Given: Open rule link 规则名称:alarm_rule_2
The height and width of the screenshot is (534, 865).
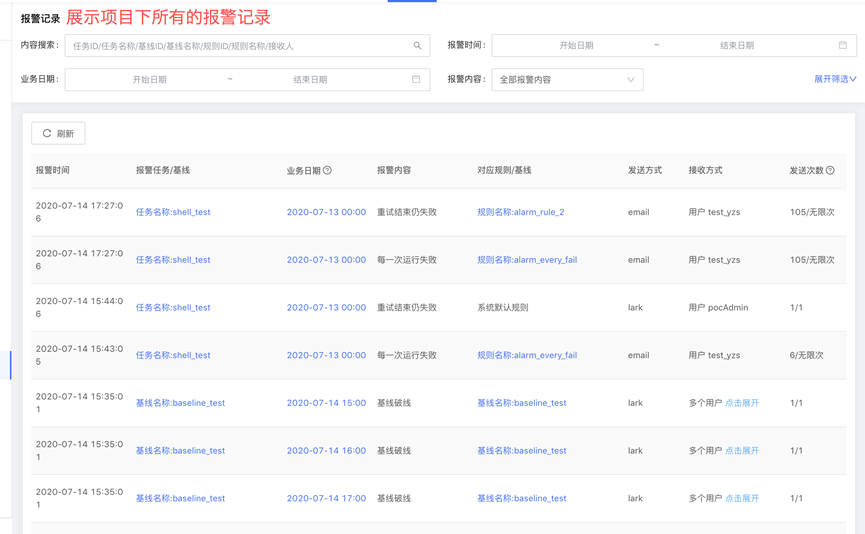Looking at the screenshot, I should coord(521,212).
